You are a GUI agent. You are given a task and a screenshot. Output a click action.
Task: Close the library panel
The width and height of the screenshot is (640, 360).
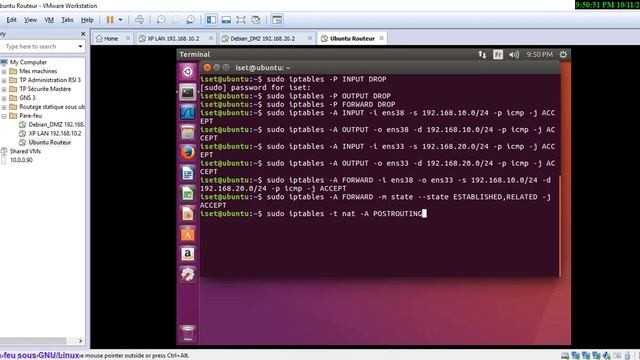83,34
